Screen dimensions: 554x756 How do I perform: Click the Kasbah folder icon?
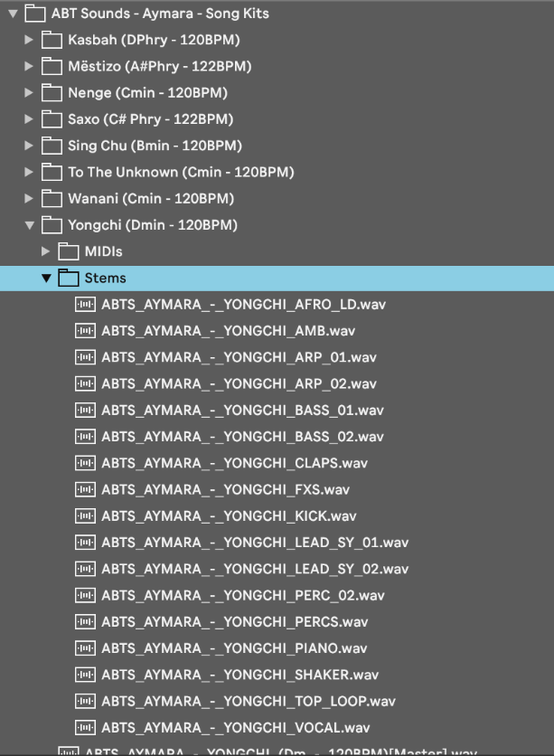click(52, 40)
